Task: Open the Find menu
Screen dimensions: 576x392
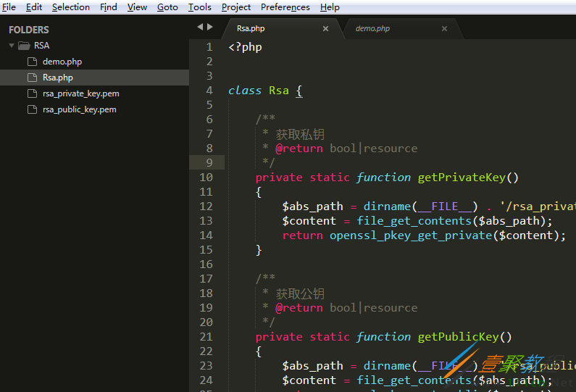Action: tap(109, 7)
